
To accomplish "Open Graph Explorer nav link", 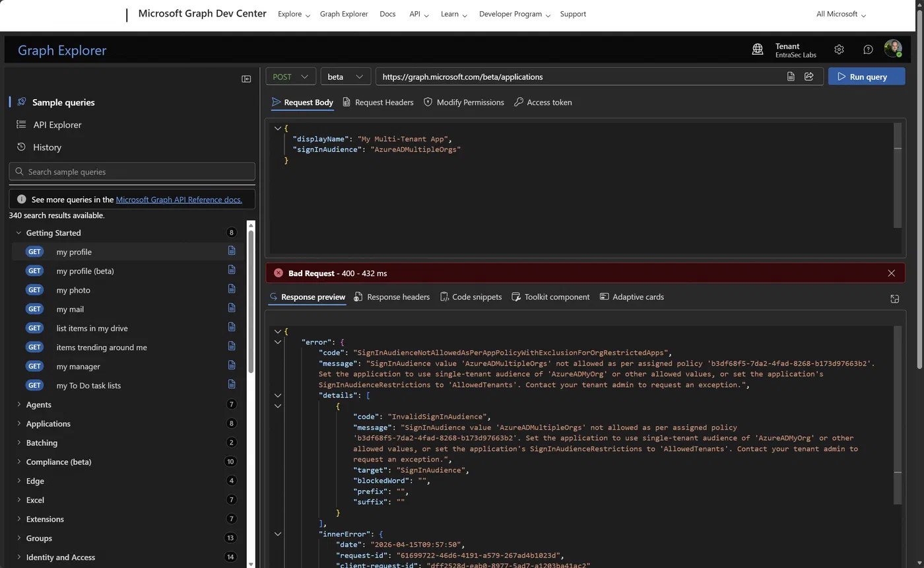I will [x=344, y=14].
